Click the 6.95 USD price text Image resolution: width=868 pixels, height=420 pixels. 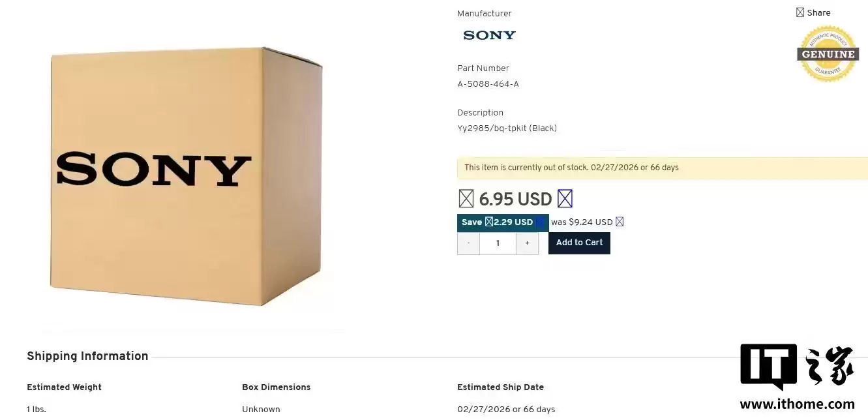515,198
